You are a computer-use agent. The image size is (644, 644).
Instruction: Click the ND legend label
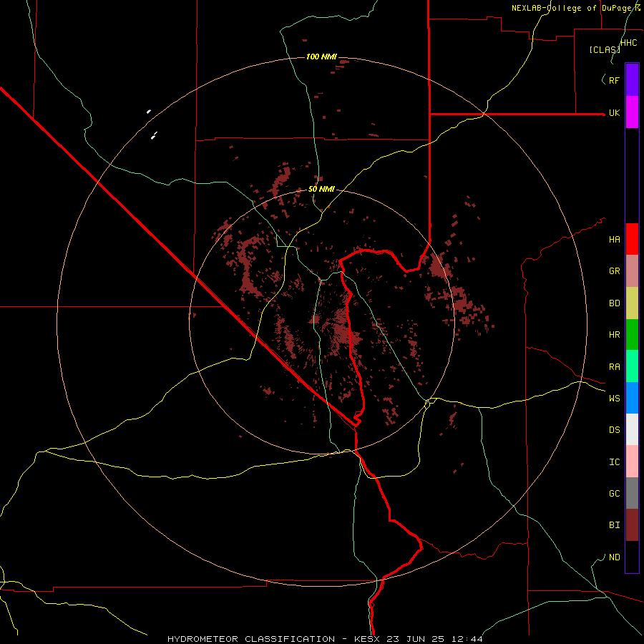pos(614,557)
